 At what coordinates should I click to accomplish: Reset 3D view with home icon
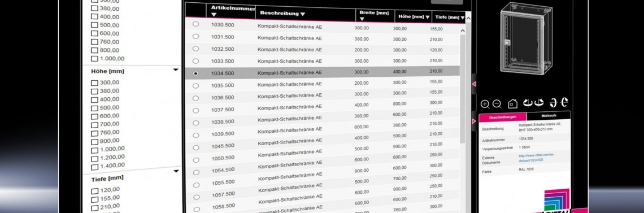[x=512, y=103]
